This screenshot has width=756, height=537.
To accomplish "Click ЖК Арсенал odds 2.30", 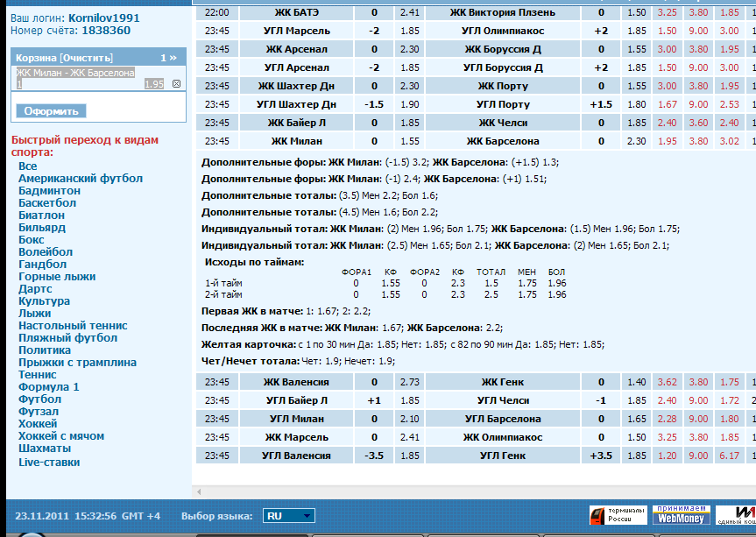I will pyautogui.click(x=409, y=49).
